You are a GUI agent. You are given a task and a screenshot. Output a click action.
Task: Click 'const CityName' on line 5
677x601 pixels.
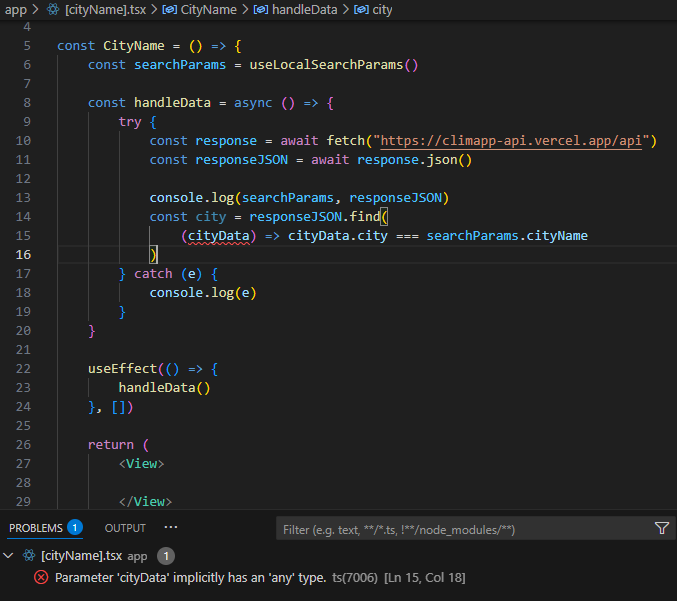pos(111,46)
